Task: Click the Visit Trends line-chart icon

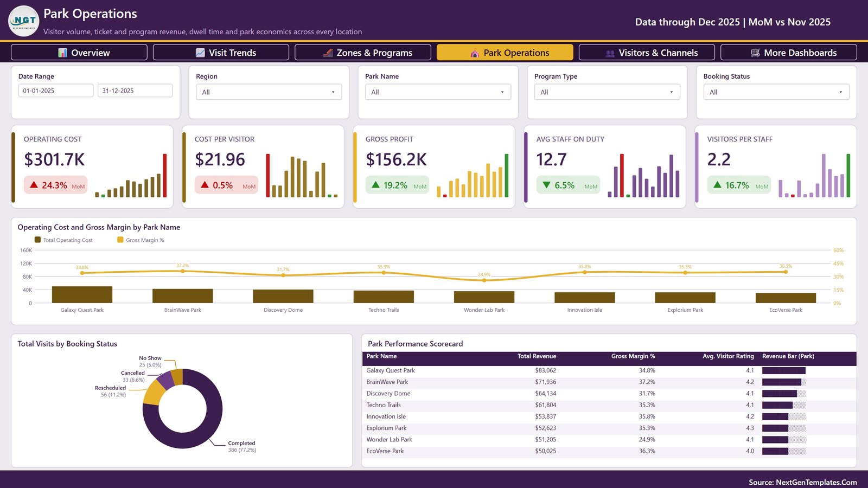Action: coord(200,53)
